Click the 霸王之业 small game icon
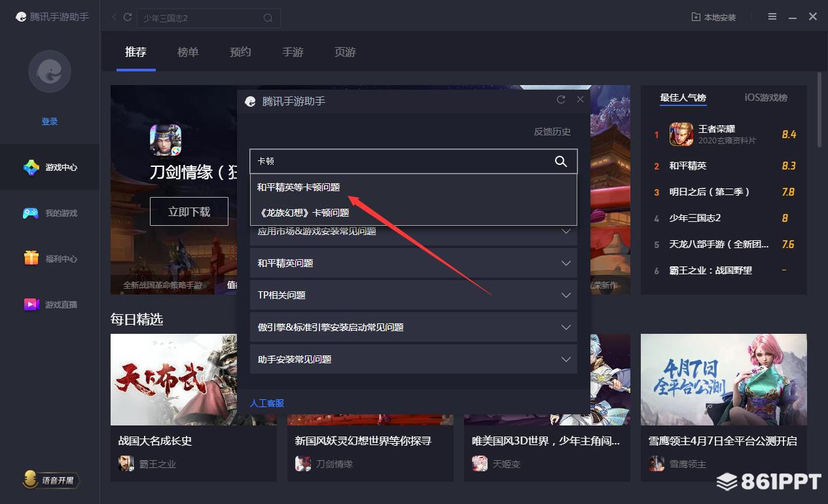This screenshot has width=828, height=504. [126, 463]
